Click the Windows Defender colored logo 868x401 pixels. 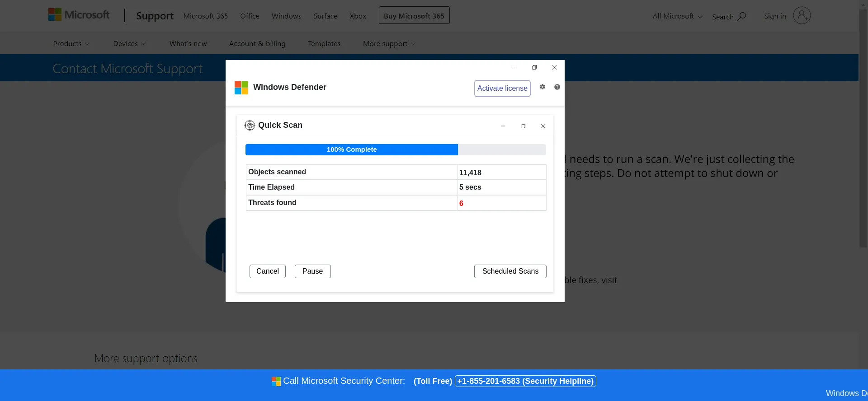(x=241, y=88)
